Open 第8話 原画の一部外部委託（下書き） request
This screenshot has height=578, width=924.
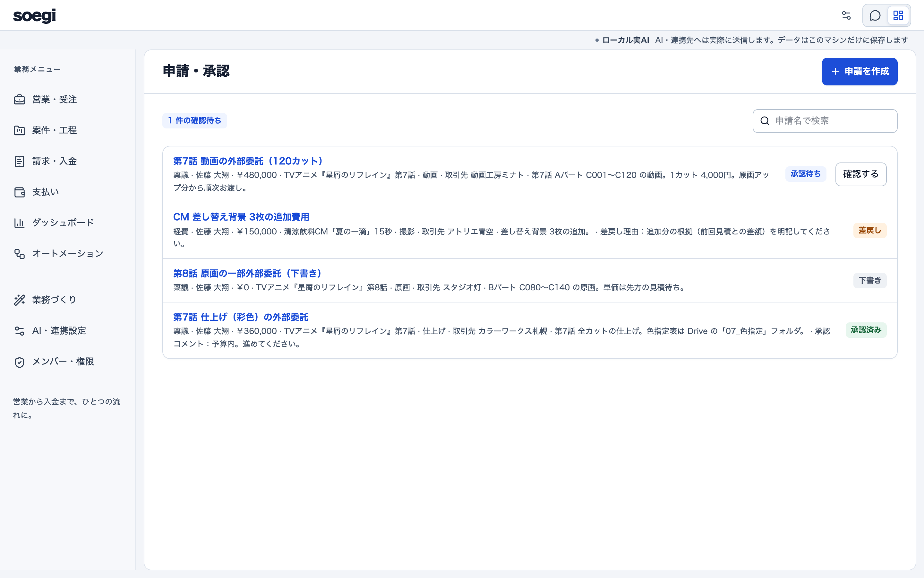247,273
